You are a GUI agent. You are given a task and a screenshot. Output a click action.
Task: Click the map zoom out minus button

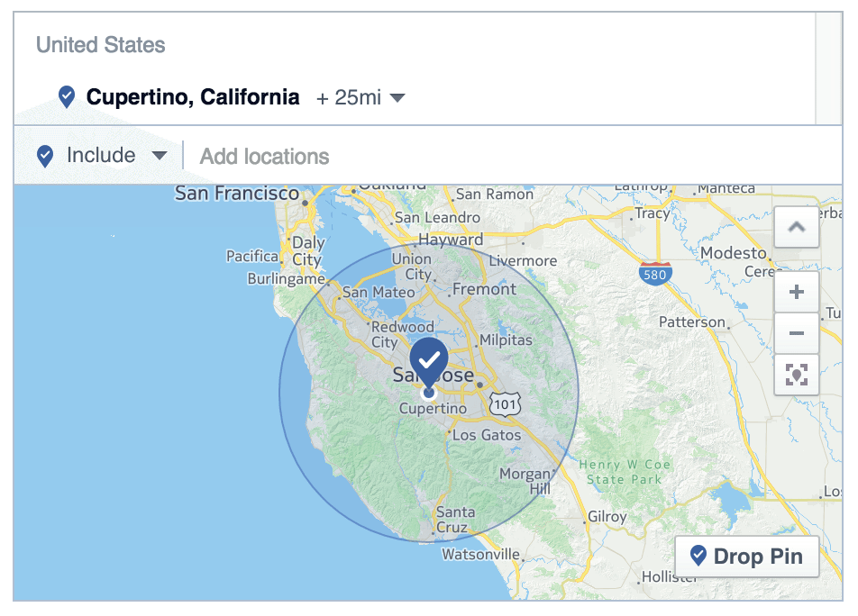click(x=796, y=334)
